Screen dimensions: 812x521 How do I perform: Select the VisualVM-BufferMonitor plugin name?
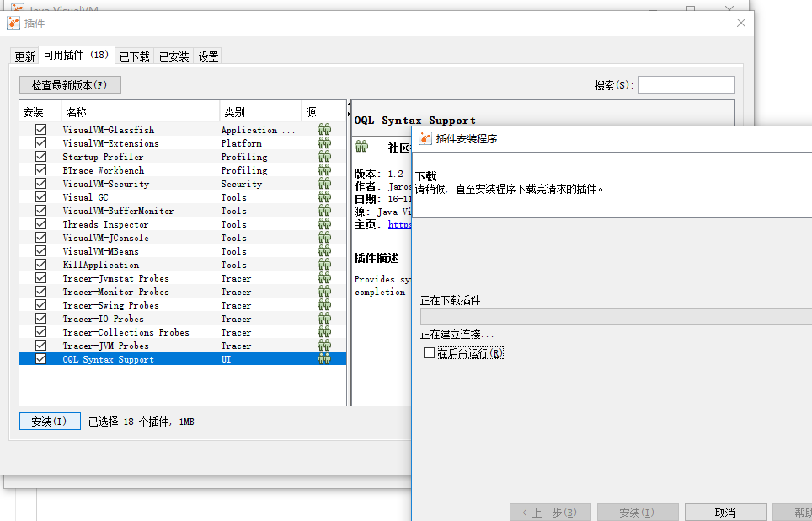pos(118,211)
